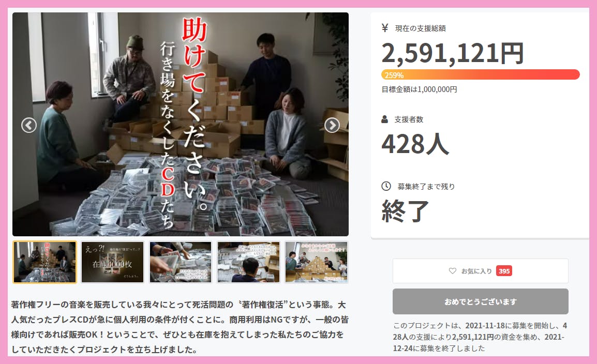Click the yen icon beside 現在の支援総額
The image size is (597, 364).
(385, 28)
